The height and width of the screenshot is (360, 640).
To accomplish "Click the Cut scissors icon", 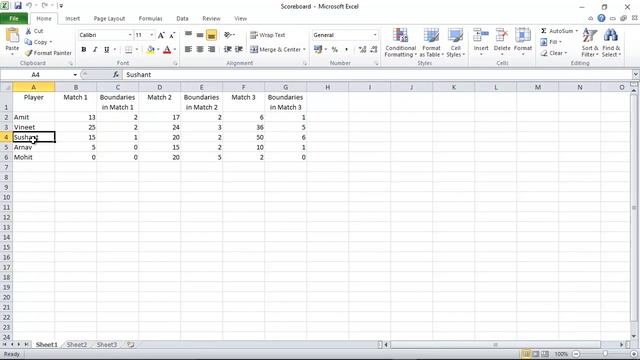I will (29, 31).
